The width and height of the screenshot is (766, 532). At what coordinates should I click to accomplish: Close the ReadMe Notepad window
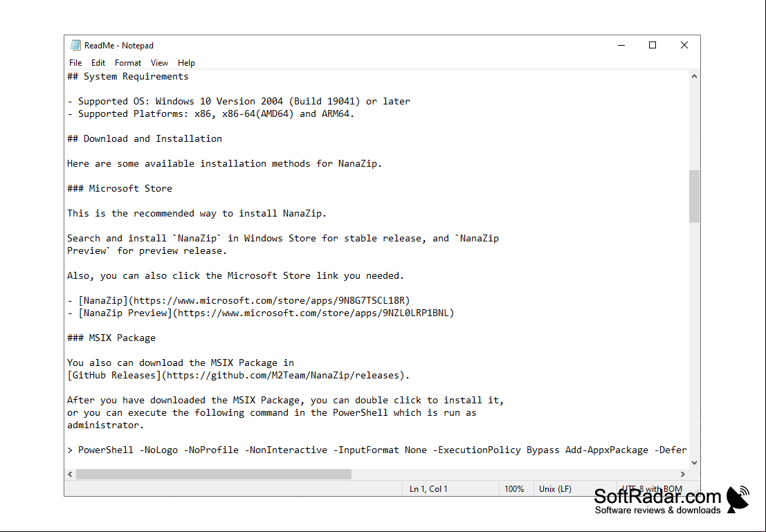pos(684,46)
